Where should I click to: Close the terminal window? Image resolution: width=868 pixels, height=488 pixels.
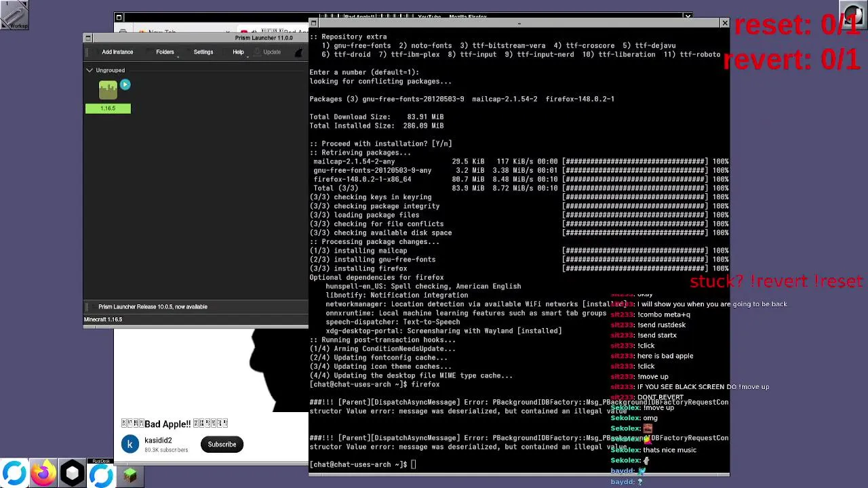pyautogui.click(x=724, y=23)
